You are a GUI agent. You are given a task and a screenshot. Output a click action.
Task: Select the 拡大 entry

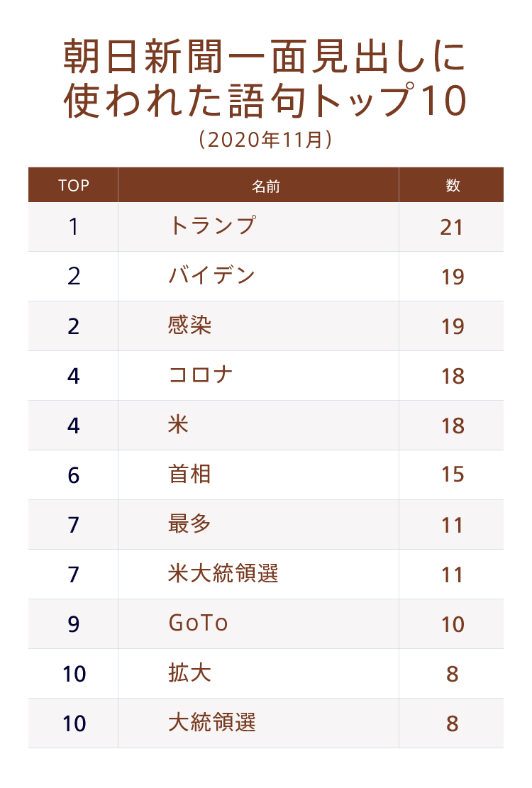point(190,673)
